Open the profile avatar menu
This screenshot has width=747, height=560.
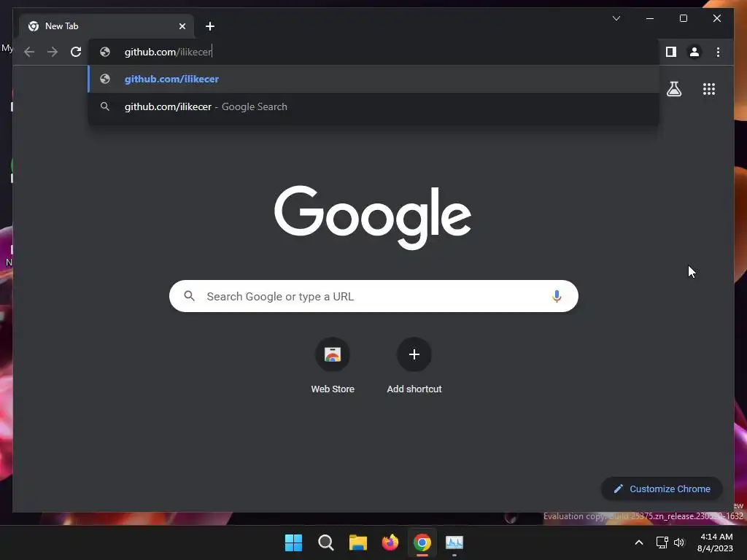tap(694, 52)
